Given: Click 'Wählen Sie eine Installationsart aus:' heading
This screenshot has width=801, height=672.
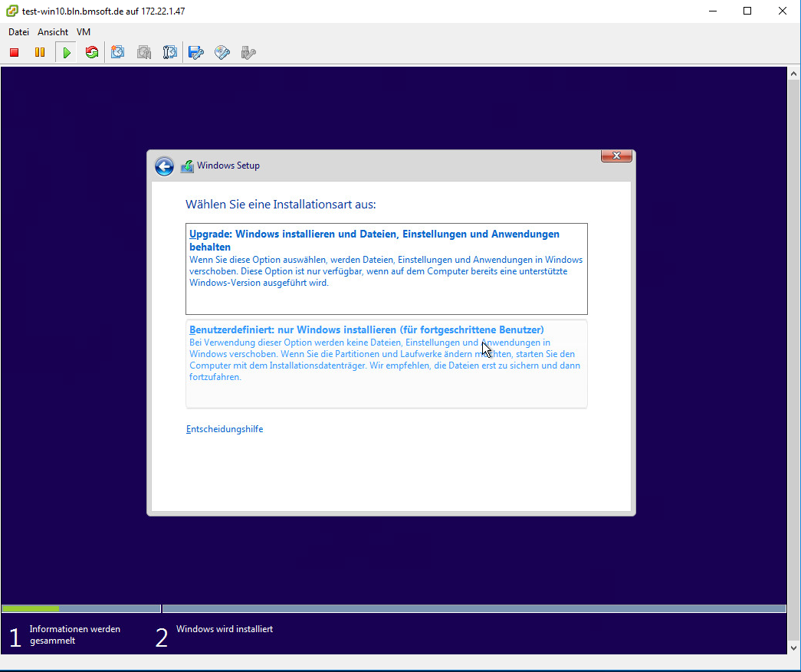Looking at the screenshot, I should (281, 205).
